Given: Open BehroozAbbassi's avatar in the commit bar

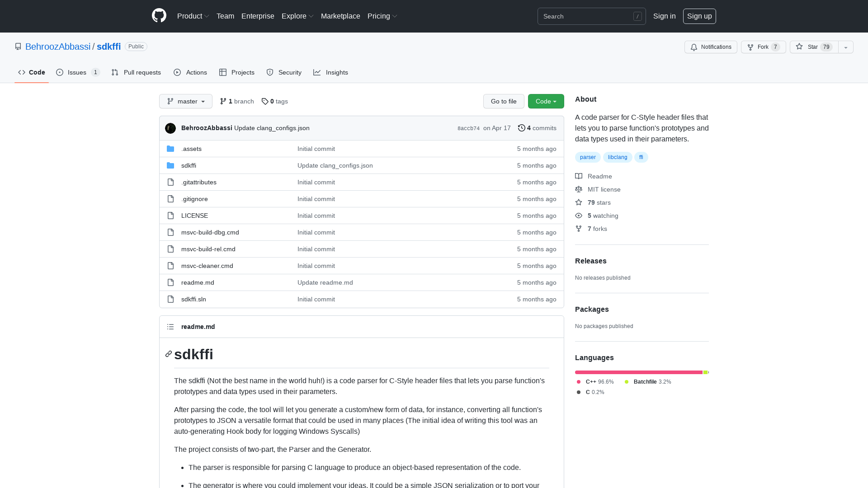Looking at the screenshot, I should (170, 128).
